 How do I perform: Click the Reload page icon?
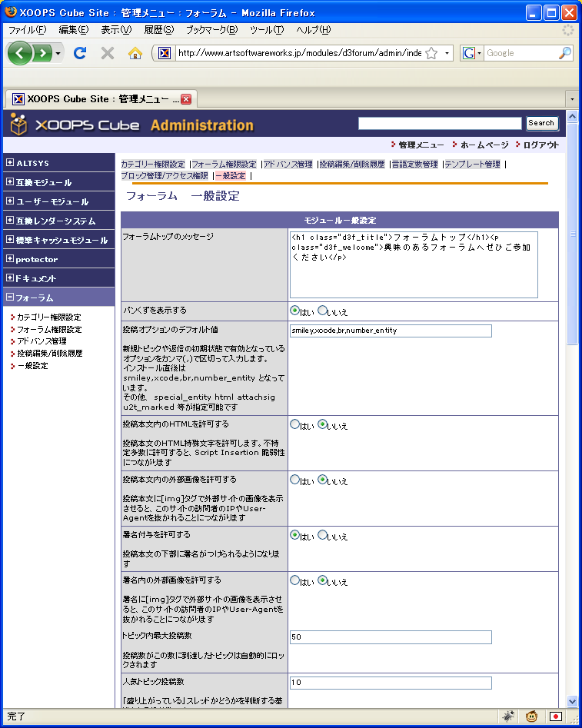79,53
